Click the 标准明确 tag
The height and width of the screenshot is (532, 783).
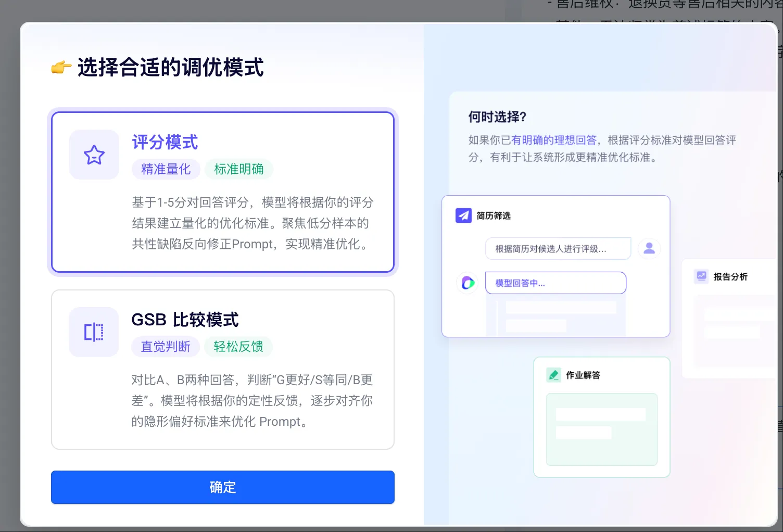pyautogui.click(x=239, y=169)
